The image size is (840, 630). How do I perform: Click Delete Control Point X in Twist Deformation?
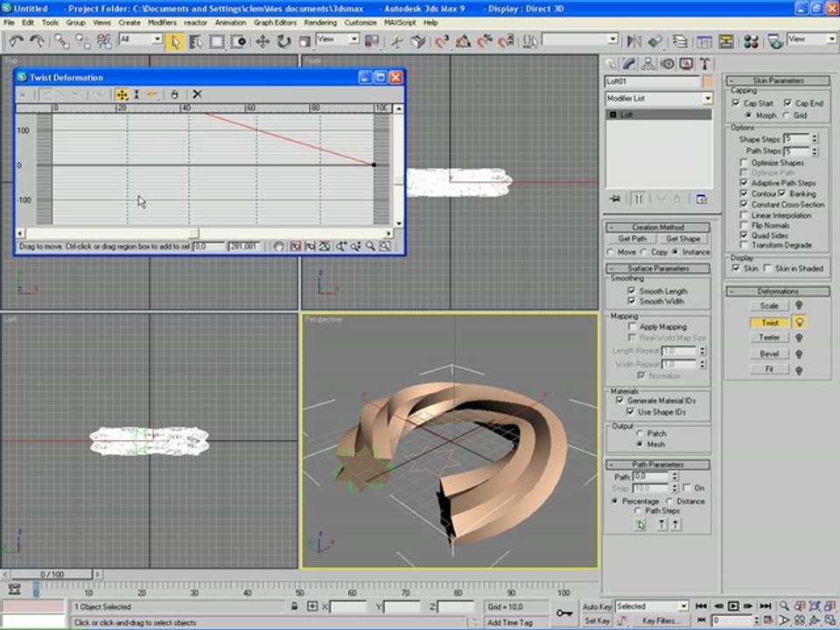197,94
